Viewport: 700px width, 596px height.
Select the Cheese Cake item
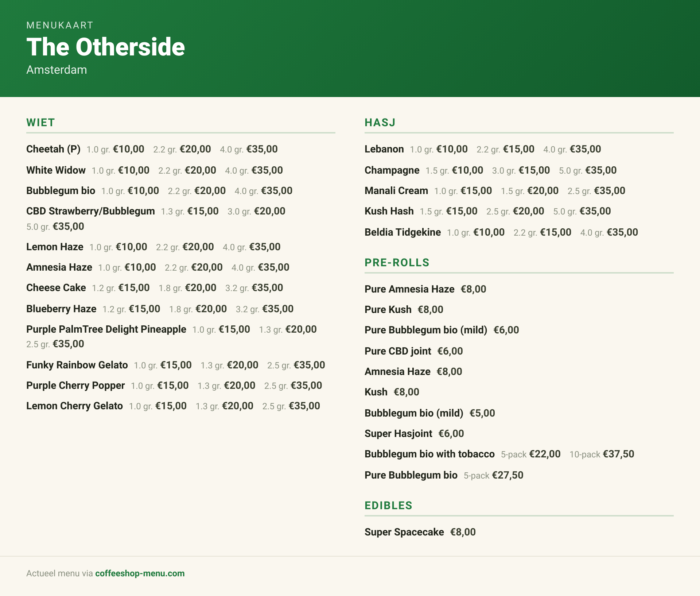56,288
